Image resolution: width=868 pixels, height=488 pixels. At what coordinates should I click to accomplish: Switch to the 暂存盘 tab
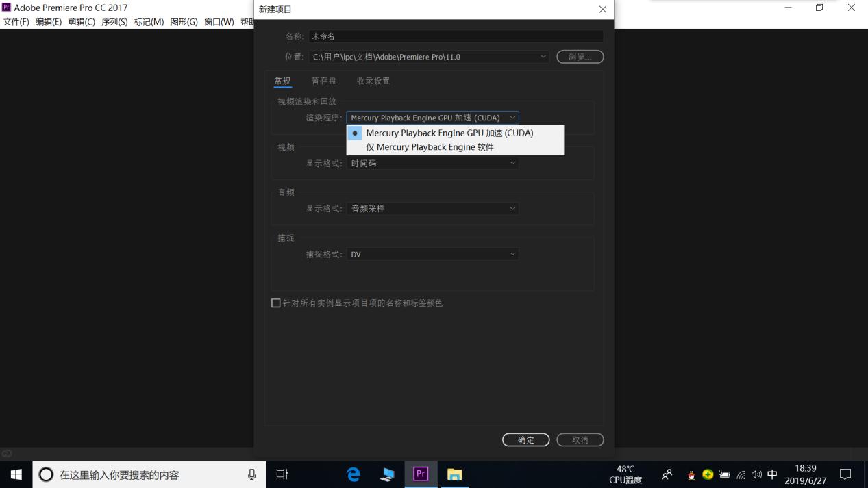[323, 80]
